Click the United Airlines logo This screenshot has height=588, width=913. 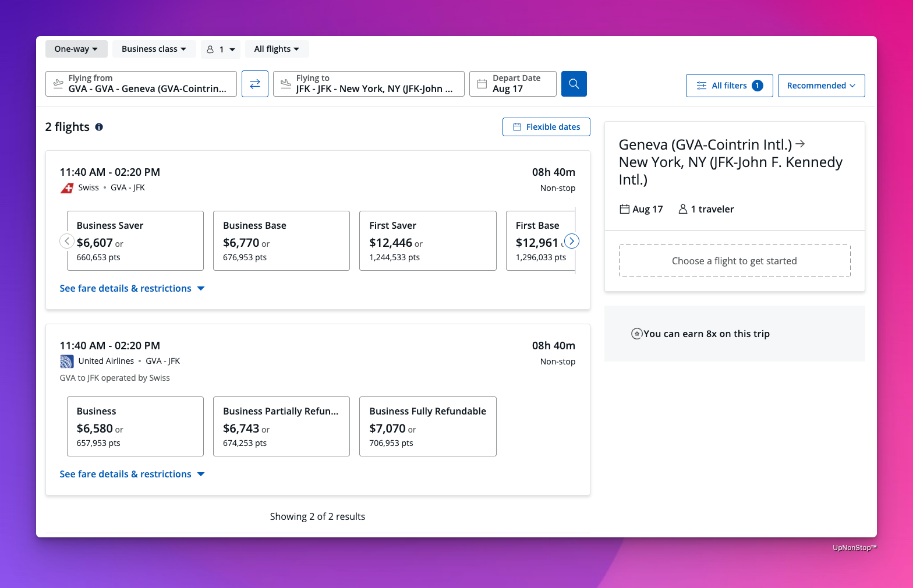tap(67, 362)
